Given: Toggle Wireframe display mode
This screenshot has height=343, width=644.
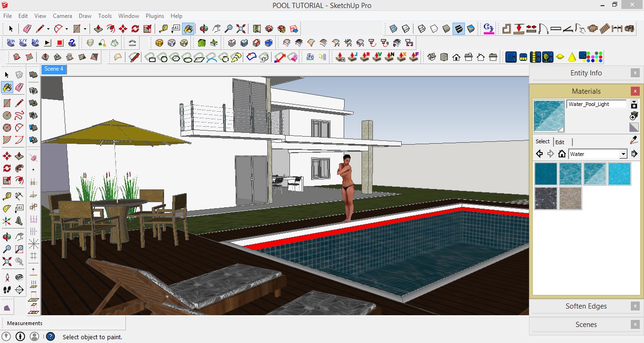Looking at the screenshot, I should tap(421, 29).
